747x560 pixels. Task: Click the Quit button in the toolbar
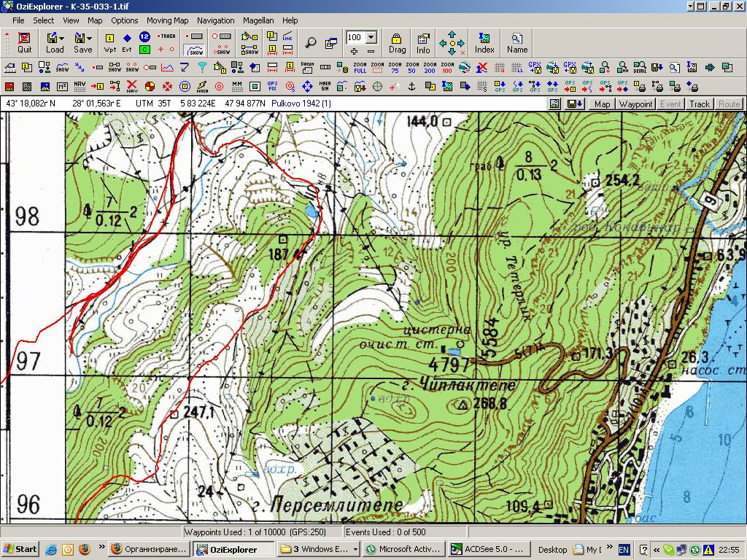[x=25, y=42]
